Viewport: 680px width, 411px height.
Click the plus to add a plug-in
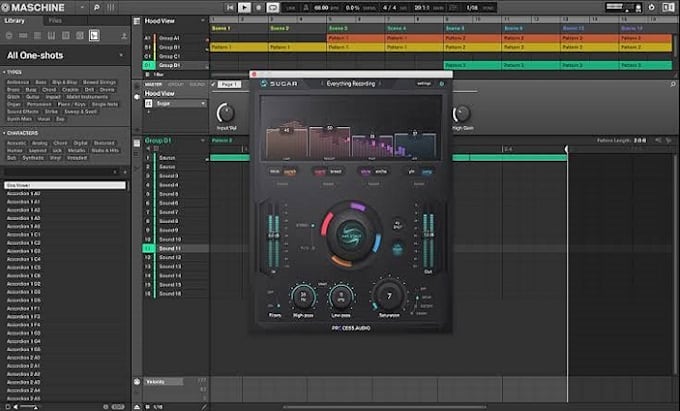[149, 112]
